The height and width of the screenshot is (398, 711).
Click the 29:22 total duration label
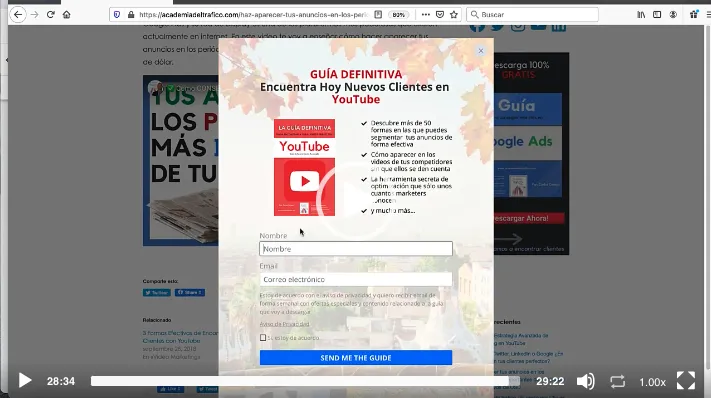pyautogui.click(x=550, y=381)
